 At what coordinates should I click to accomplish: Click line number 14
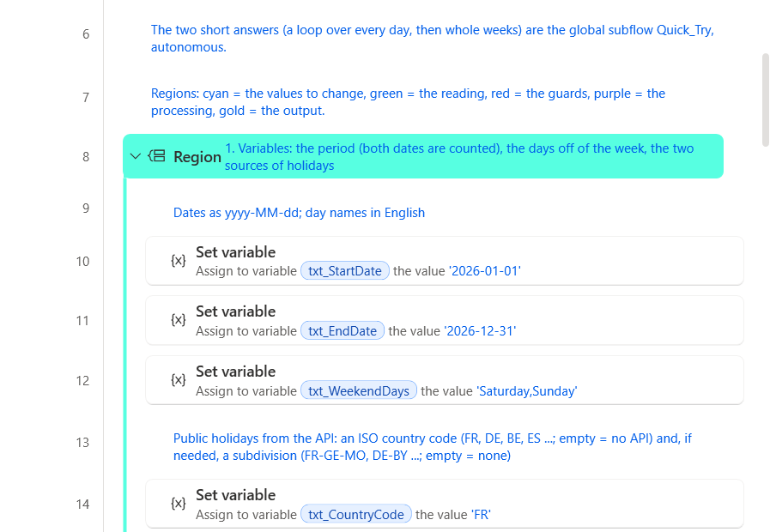pos(82,504)
